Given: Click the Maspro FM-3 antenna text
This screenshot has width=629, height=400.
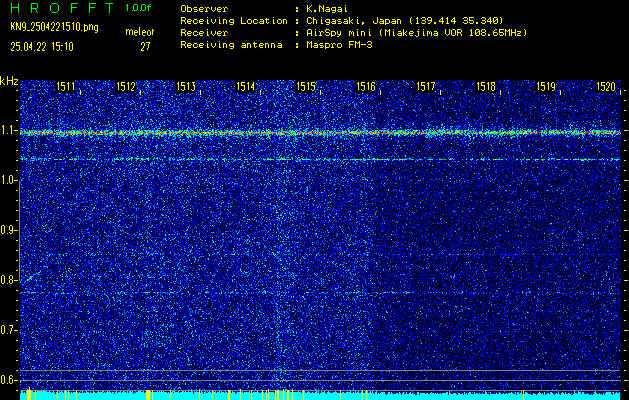Looking at the screenshot, I should (x=339, y=45).
